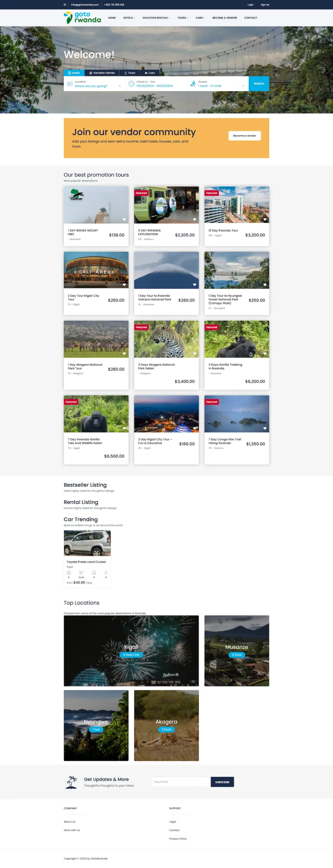The image size is (333, 868).
Task: Toggle wishlist heart on 3 Days Akagera Safari
Action: coord(195,354)
